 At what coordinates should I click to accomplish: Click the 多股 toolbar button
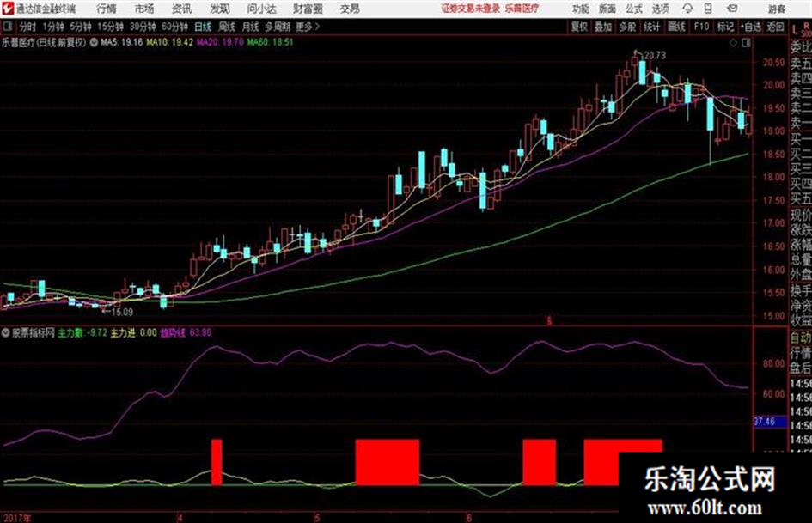(x=627, y=27)
